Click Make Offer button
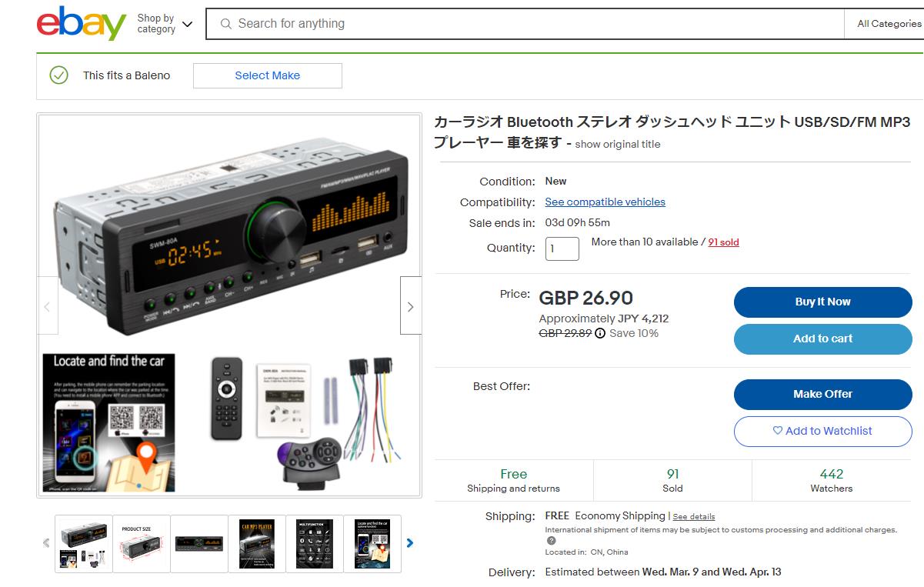The image size is (924, 587). point(822,395)
